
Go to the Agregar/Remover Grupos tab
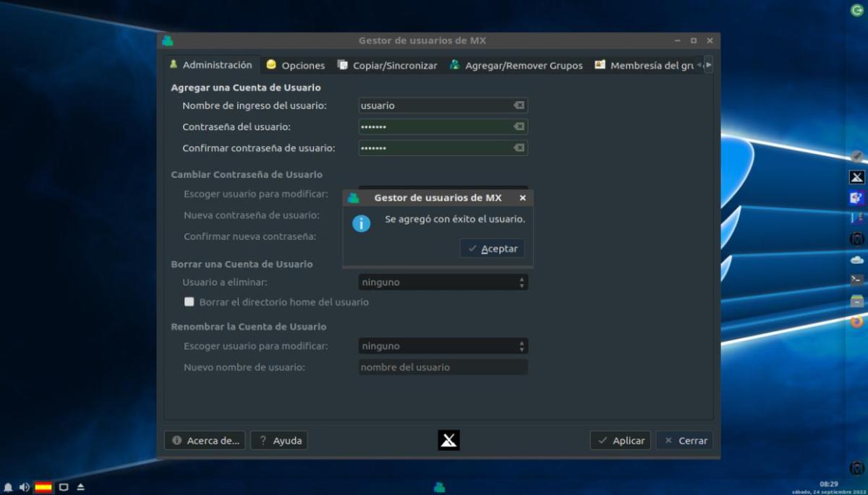(516, 65)
